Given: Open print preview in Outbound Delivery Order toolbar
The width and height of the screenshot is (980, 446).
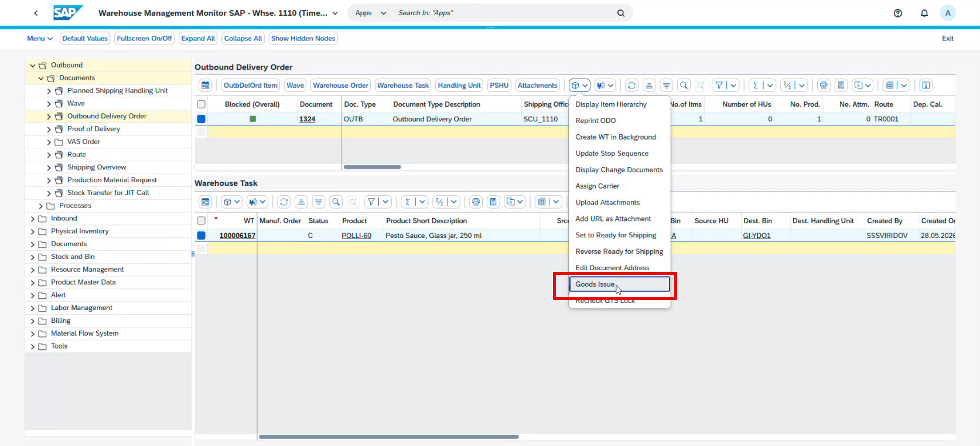Looking at the screenshot, I should [841, 86].
